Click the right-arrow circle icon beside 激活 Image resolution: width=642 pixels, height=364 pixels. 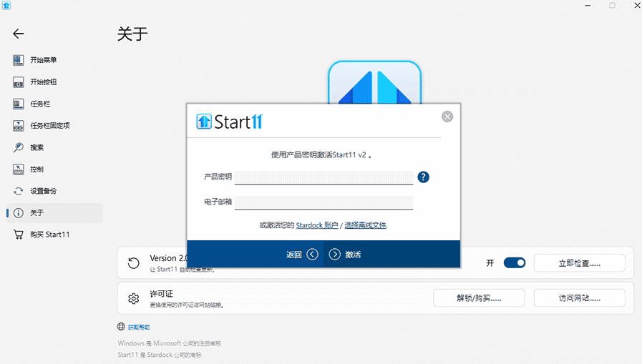[x=334, y=255]
